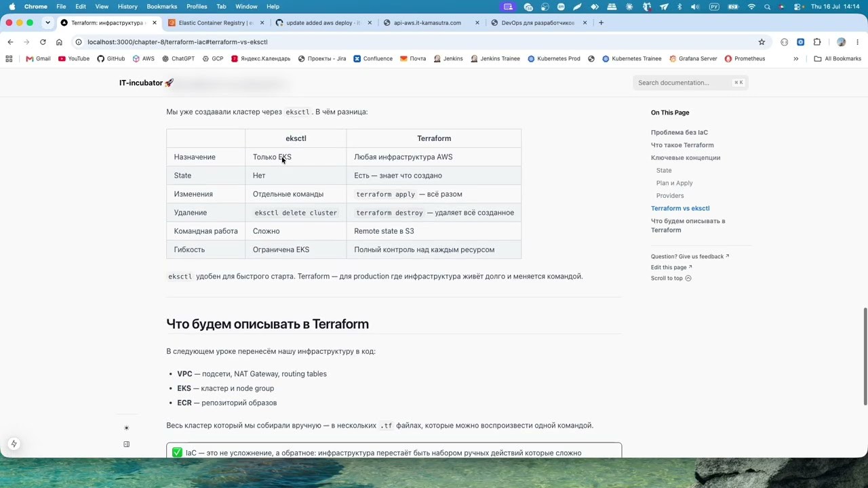The width and height of the screenshot is (868, 488).
Task: Open the Почта bookmark
Action: [x=413, y=59]
